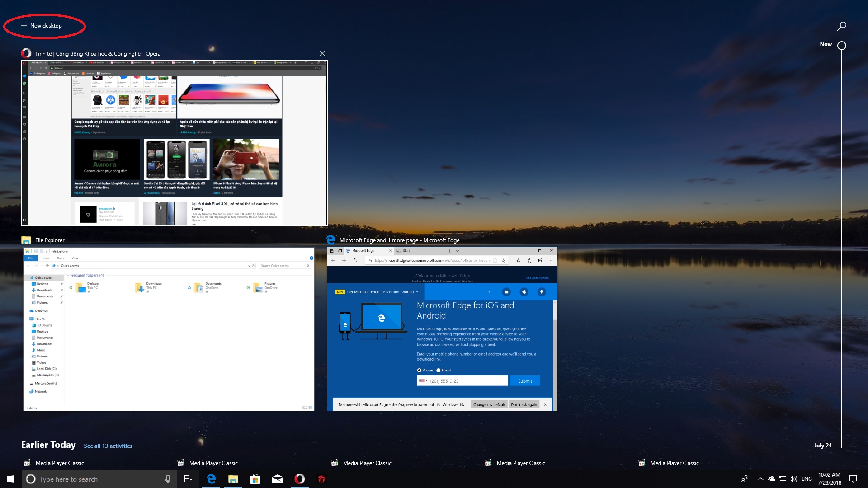This screenshot has height=488, width=868.
Task: Open the 10:02 AM clock and calendar
Action: 829,479
